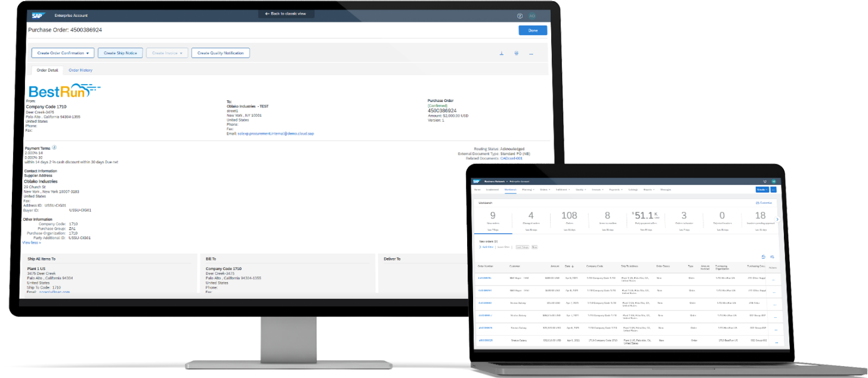Viewport: 868px width, 378px height.
Task: Click the help question mark icon
Action: pyautogui.click(x=520, y=16)
